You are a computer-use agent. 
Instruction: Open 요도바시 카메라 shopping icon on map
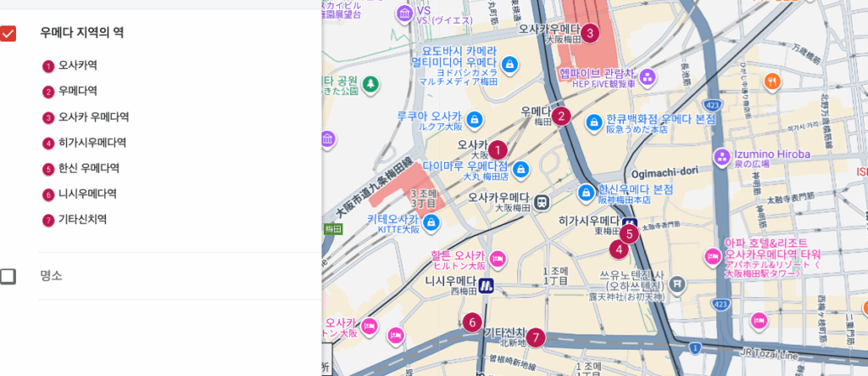click(509, 63)
